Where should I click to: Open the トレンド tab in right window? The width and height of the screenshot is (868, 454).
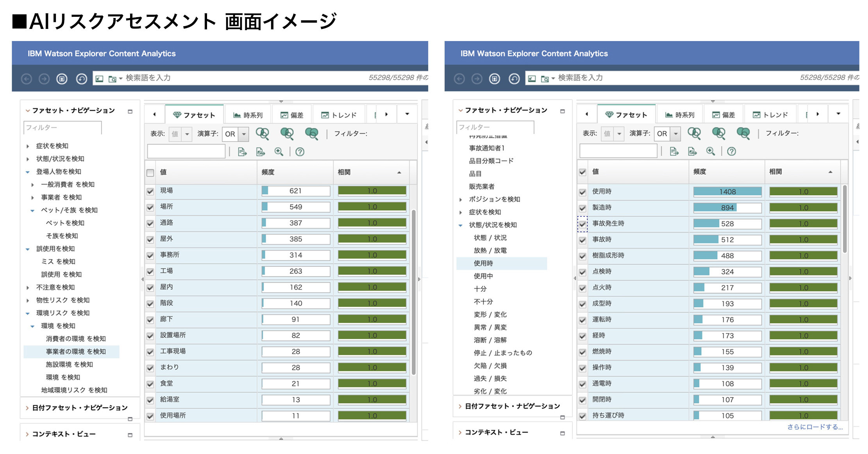click(x=770, y=115)
